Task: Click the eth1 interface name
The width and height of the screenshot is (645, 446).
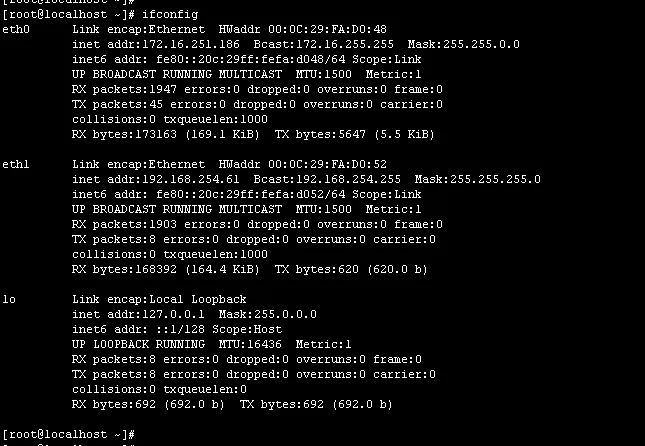Action: click(16, 164)
